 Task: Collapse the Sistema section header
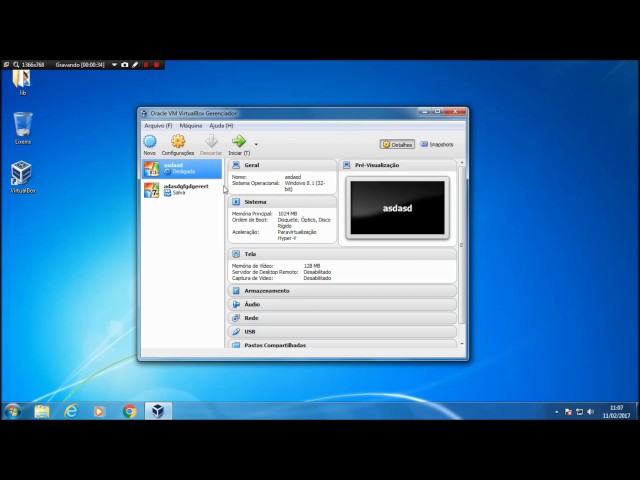coord(282,202)
